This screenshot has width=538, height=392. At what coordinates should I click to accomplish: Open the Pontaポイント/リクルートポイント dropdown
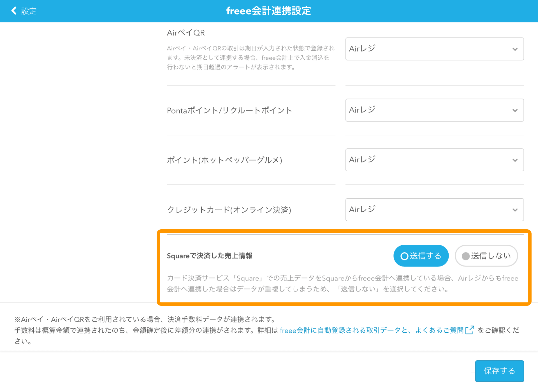tap(435, 110)
